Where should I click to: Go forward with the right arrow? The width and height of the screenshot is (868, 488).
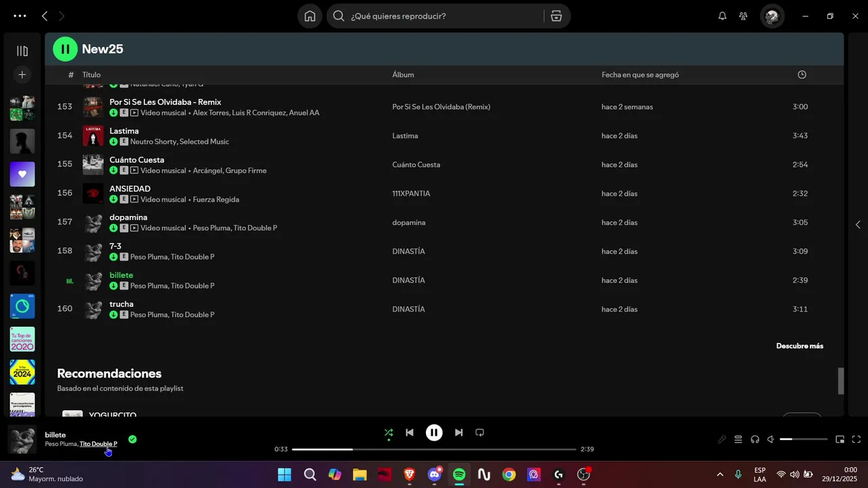62,16
